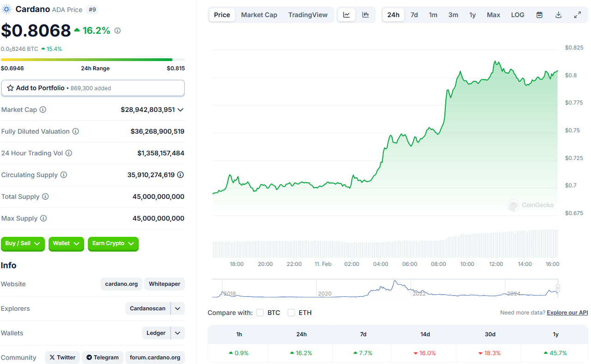Show Max Supply info icon

43,218
